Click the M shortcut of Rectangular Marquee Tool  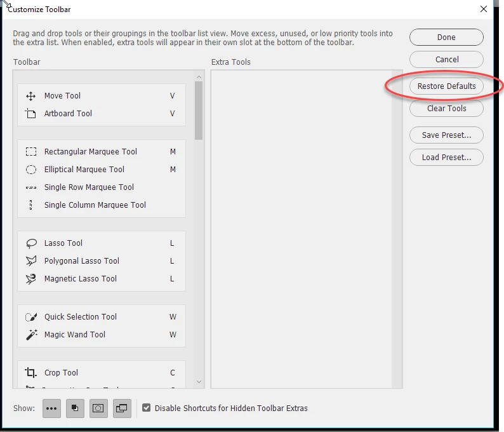pos(173,151)
